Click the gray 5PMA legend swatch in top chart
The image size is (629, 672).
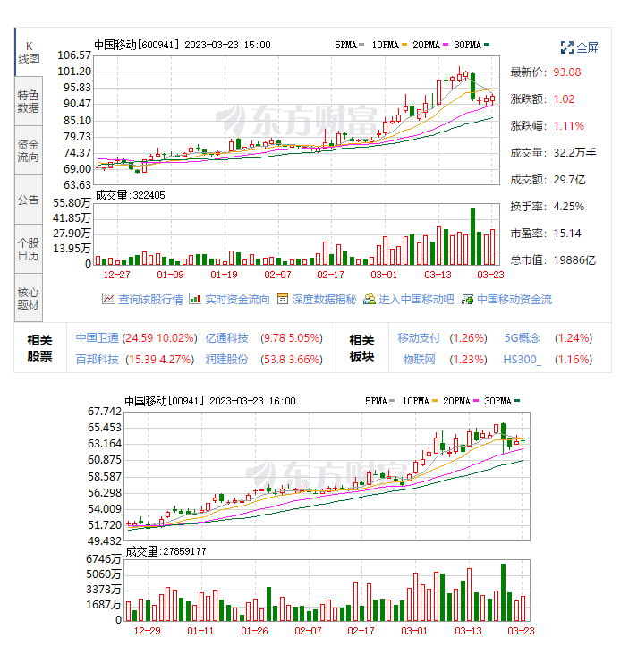coord(361,45)
